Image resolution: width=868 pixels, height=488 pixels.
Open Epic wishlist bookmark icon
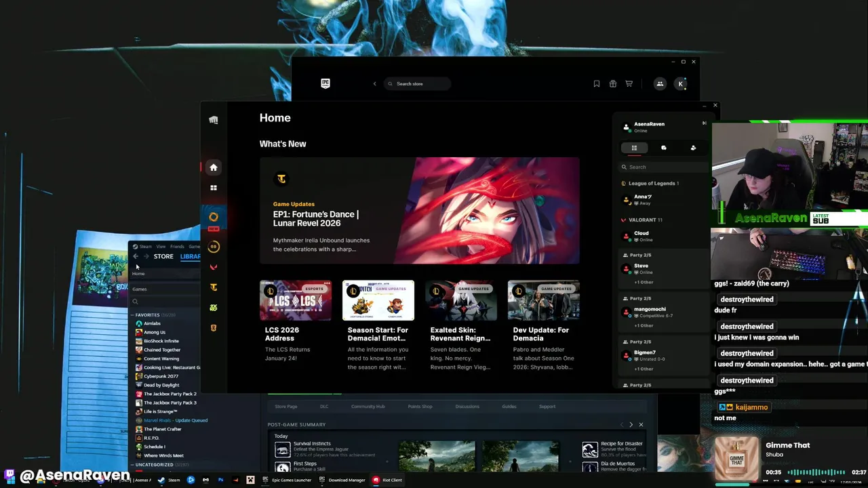[x=597, y=83]
